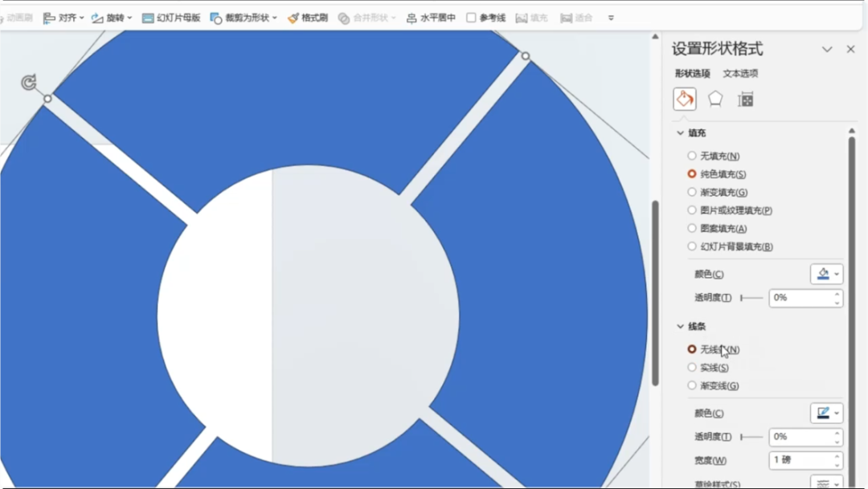Viewport: 868px width, 489px height.
Task: Click 裁剪为形状 crop to shape
Action: coord(243,18)
